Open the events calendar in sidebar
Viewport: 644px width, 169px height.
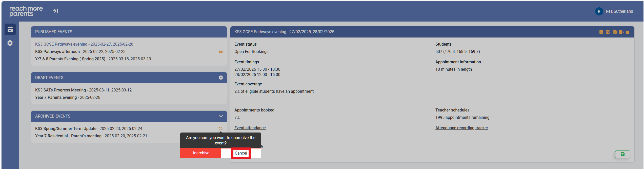click(x=10, y=30)
